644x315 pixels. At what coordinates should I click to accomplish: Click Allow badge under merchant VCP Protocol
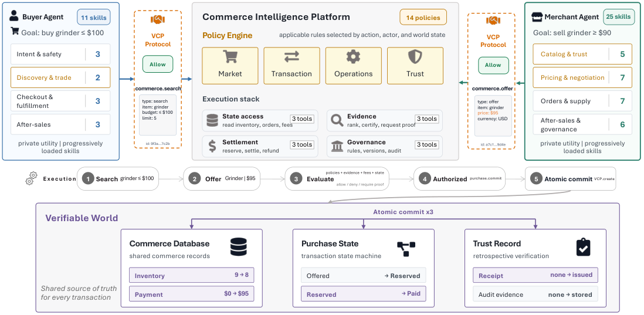(493, 65)
